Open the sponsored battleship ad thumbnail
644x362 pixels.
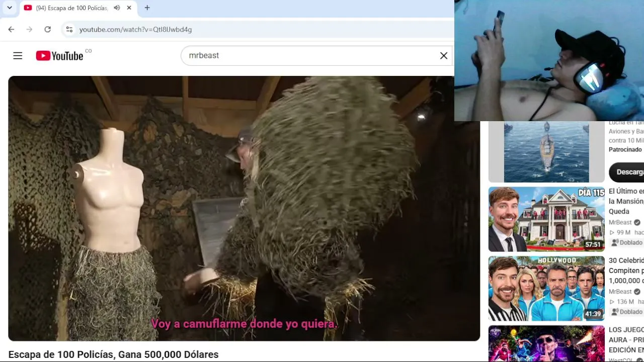[x=546, y=151]
